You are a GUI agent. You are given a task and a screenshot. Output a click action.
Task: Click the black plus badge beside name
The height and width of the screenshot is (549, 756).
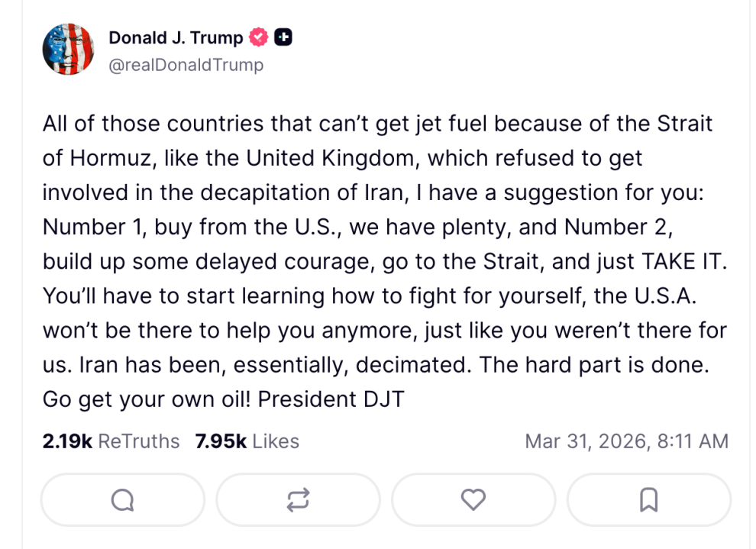click(283, 37)
